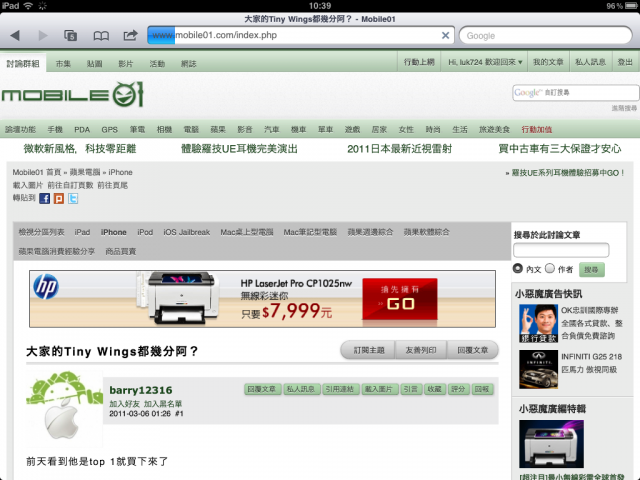This screenshot has width=640, height=480.
Task: Select the 討論群組 tab
Action: pos(23,63)
